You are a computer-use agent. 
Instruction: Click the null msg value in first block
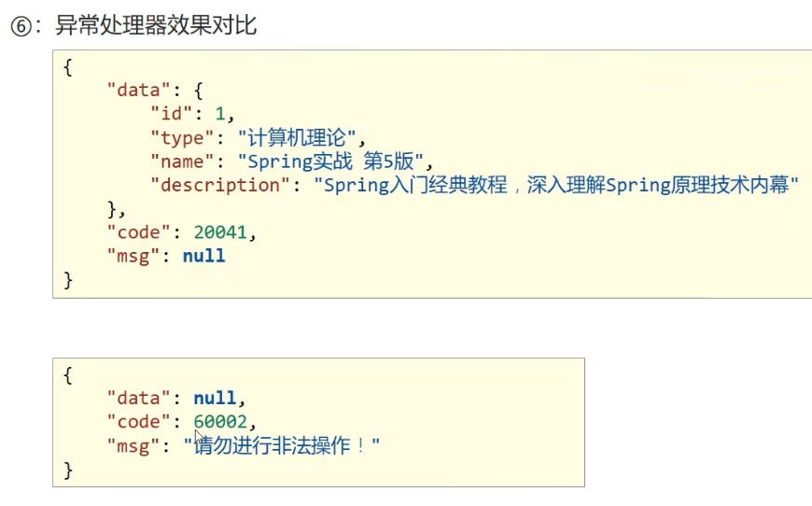pyautogui.click(x=204, y=256)
